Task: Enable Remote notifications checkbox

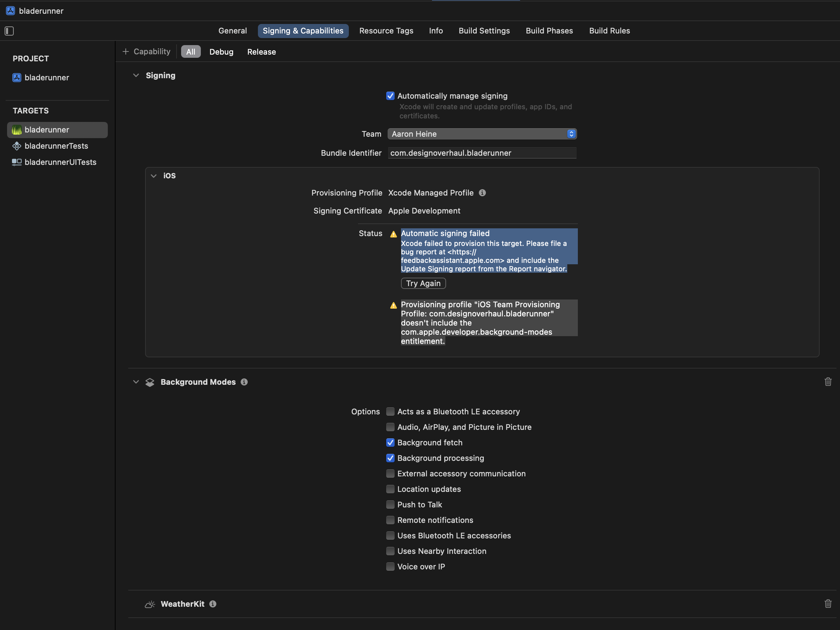Action: (390, 520)
